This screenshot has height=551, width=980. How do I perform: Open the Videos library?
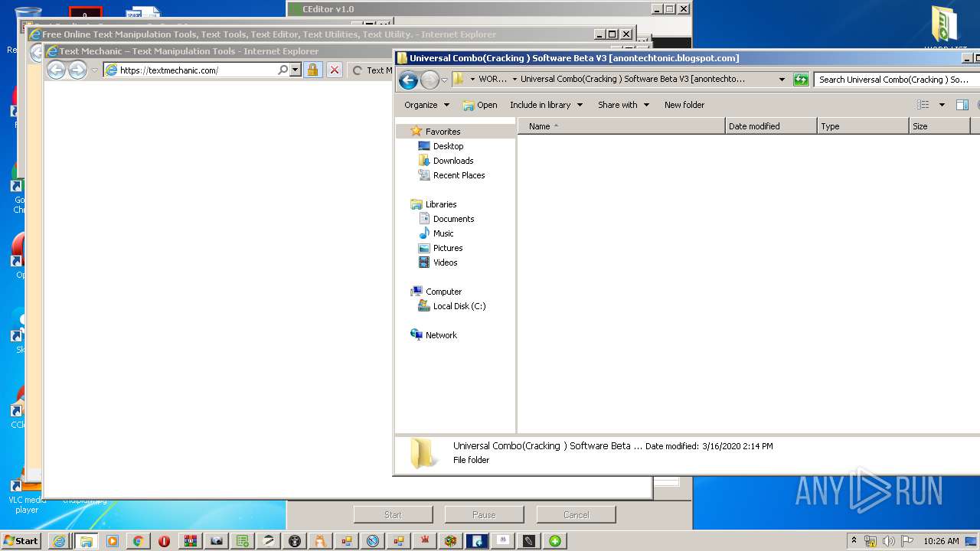coord(445,262)
